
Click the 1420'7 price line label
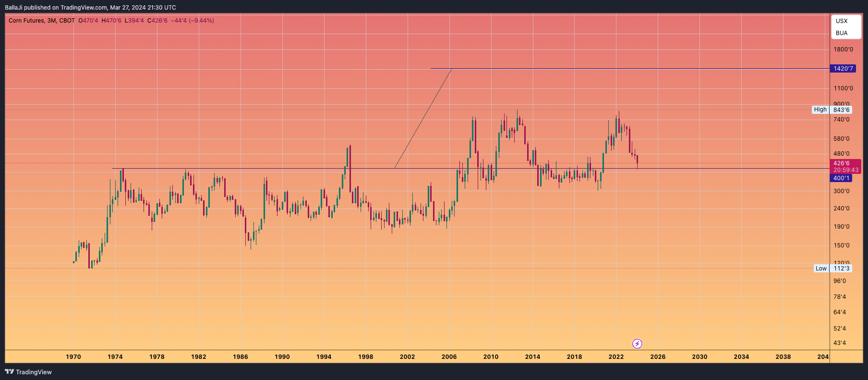[x=843, y=69]
